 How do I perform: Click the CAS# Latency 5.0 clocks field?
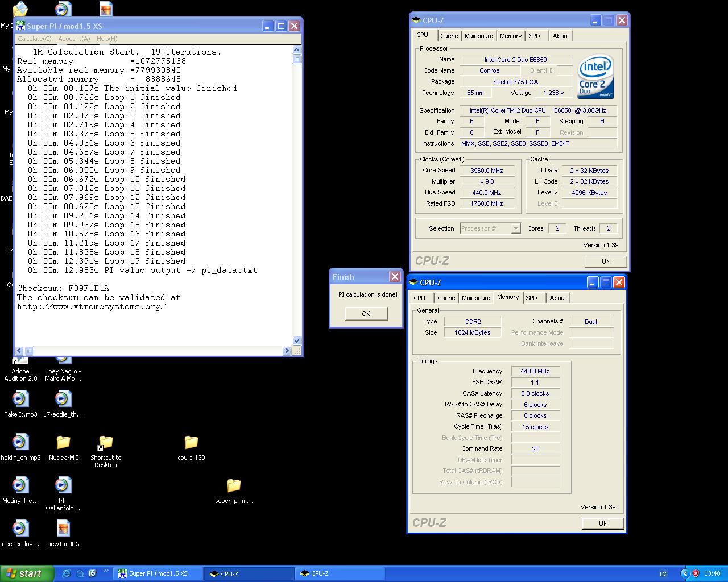point(535,393)
